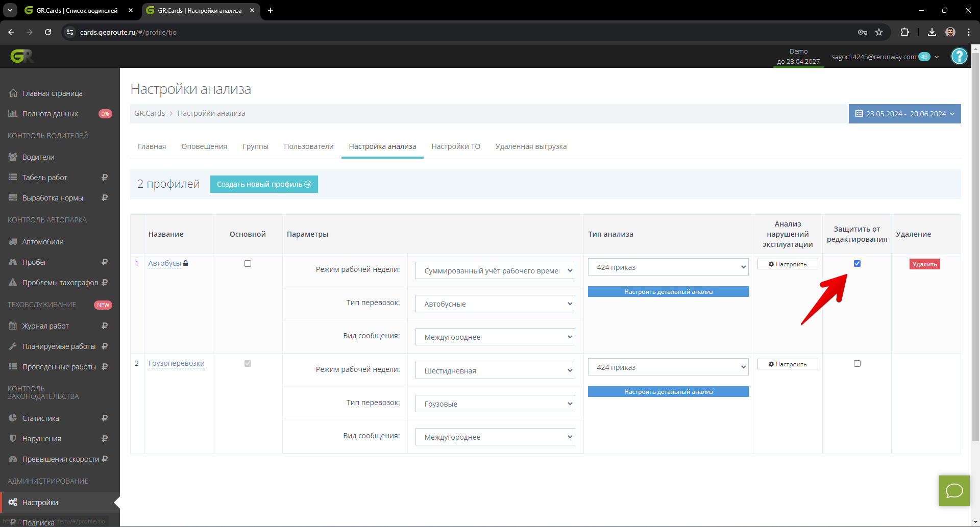Open Проблемы тахографов in sidebar
The height and width of the screenshot is (527, 980).
(60, 283)
